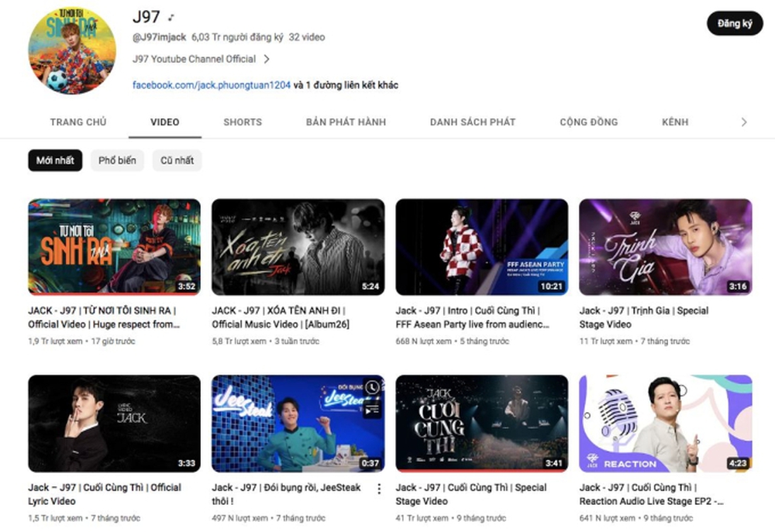
Task: Open the SHORTS tab
Action: point(243,122)
